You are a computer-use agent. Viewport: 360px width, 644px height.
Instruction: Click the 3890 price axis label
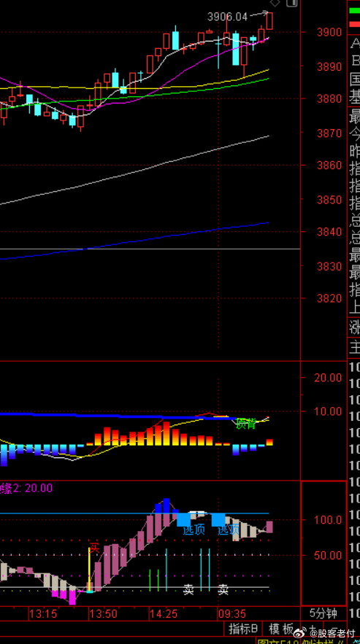[329, 66]
